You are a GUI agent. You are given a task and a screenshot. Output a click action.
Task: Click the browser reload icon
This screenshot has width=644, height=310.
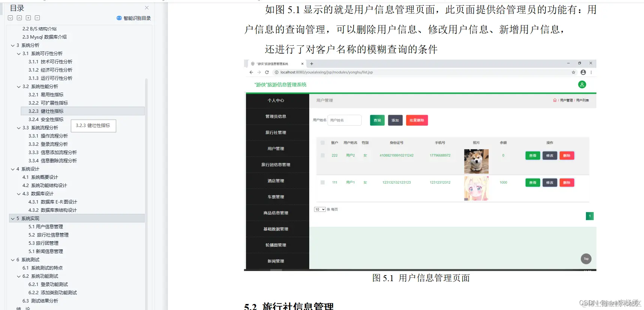pos(267,72)
